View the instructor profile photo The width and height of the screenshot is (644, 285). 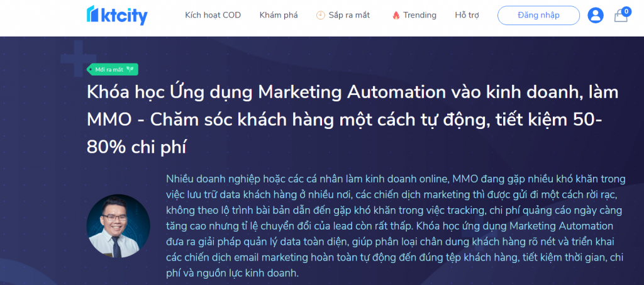coord(118,226)
